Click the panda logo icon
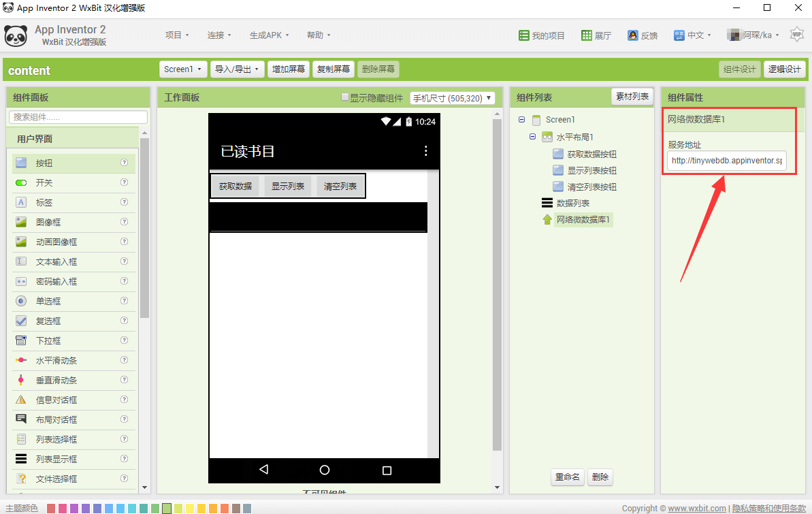812x514 pixels. pyautogui.click(x=16, y=36)
